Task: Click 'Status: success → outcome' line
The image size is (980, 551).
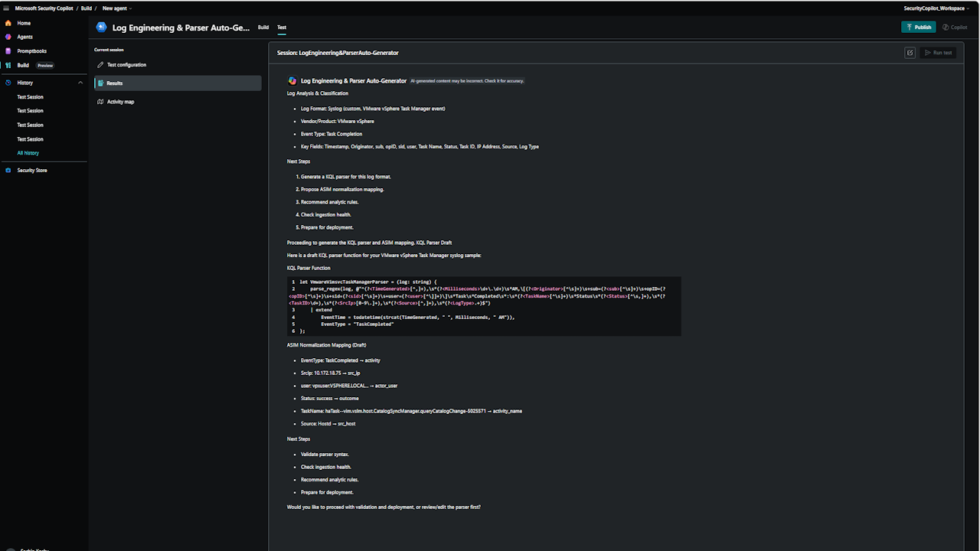Action: (x=330, y=399)
